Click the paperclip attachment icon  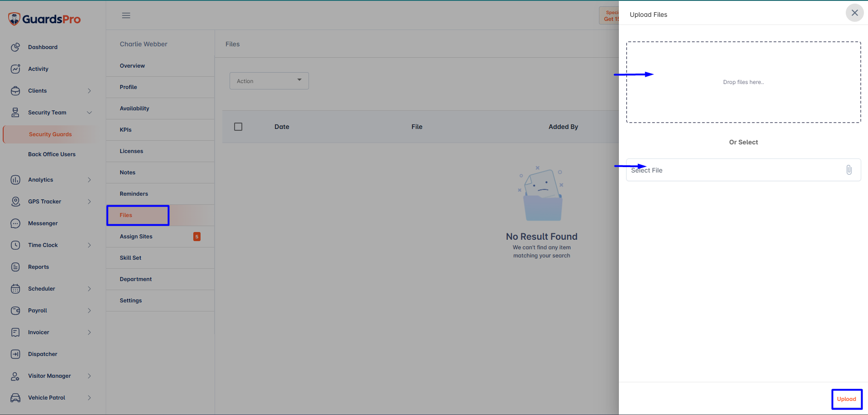point(849,170)
